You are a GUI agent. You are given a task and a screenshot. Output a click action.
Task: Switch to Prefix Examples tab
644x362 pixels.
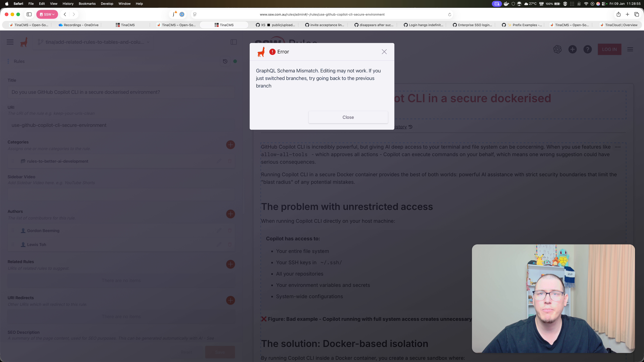(522, 25)
